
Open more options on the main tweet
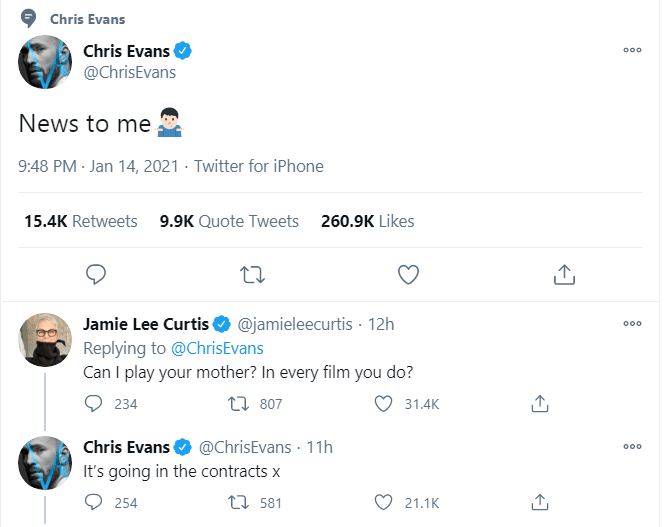632,49
